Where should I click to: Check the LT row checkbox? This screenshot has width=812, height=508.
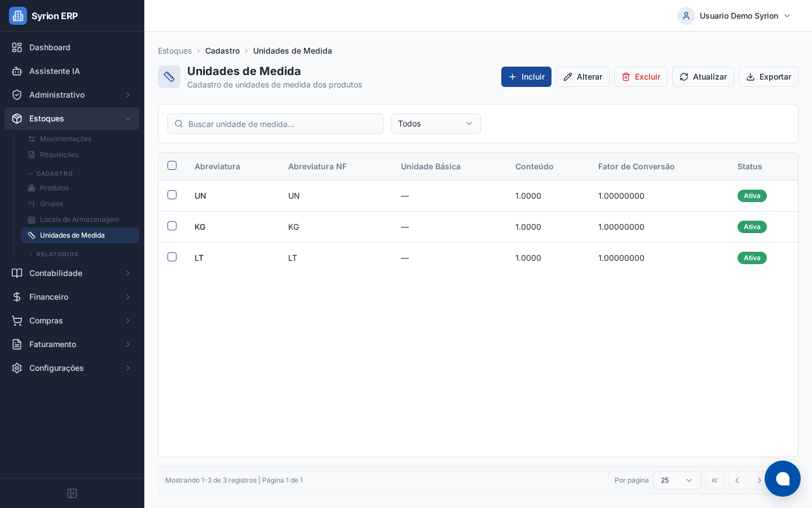(x=172, y=257)
